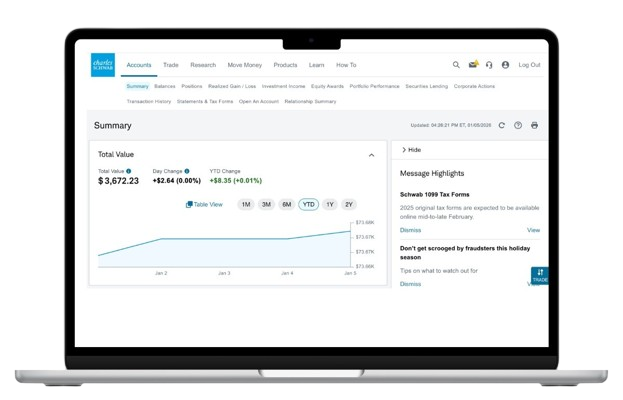This screenshot has width=623, height=400.
Task: Go to the Positions tab
Action: point(192,86)
